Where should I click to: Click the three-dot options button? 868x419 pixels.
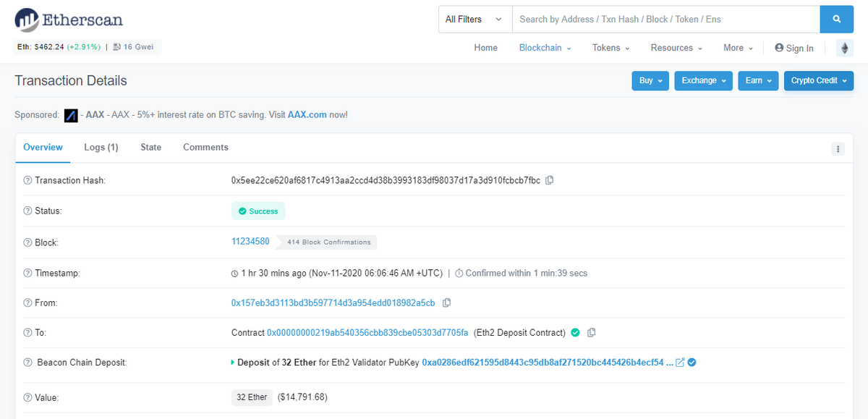[838, 149]
